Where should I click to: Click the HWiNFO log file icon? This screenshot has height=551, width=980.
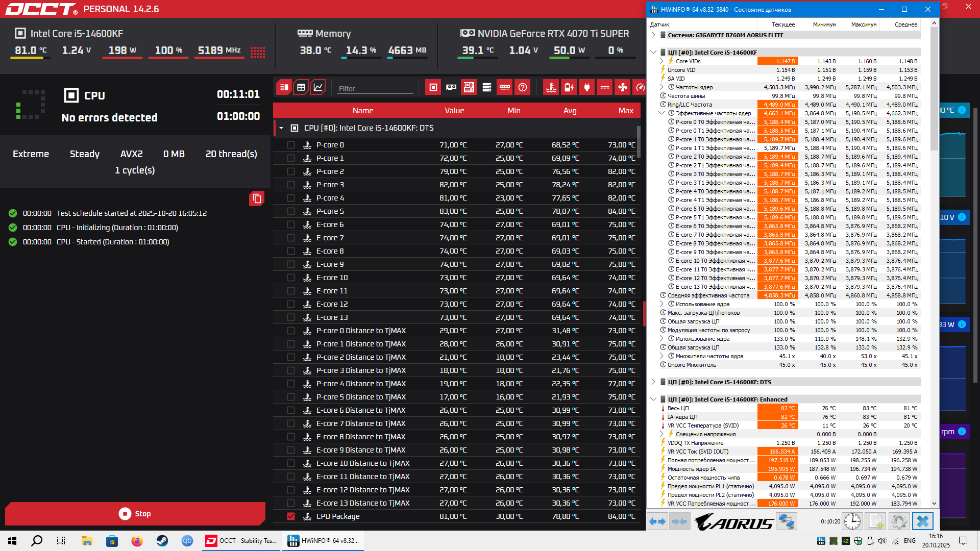tap(876, 521)
